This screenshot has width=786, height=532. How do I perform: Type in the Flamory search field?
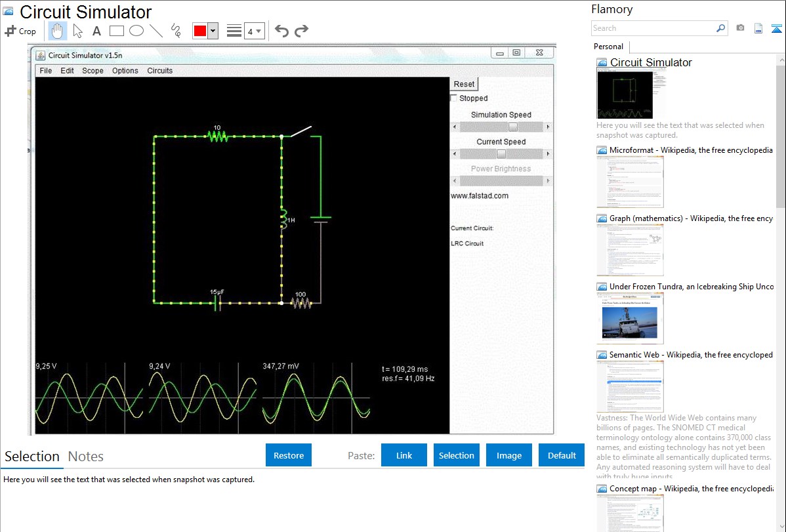coord(653,28)
